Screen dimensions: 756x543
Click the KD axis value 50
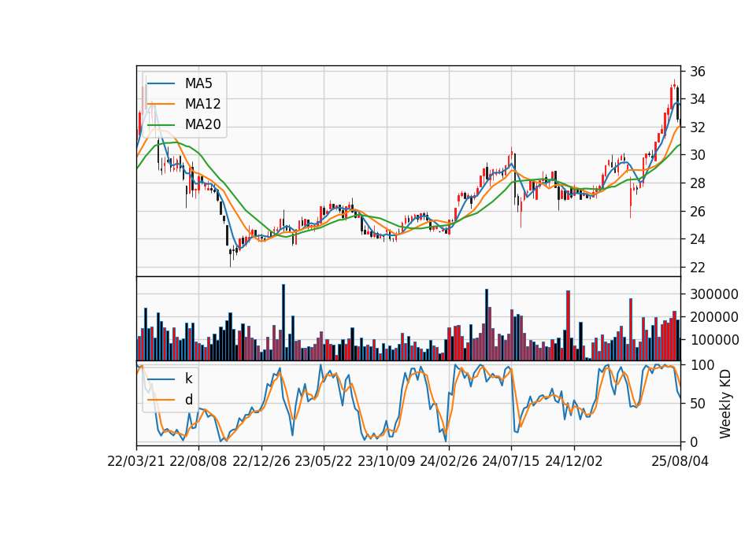pyautogui.click(x=697, y=404)
